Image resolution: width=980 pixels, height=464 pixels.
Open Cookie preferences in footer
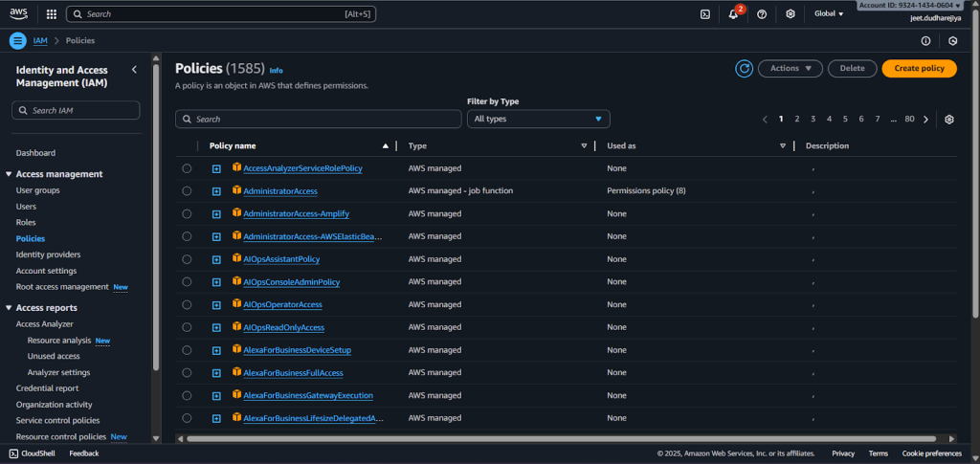tap(931, 453)
